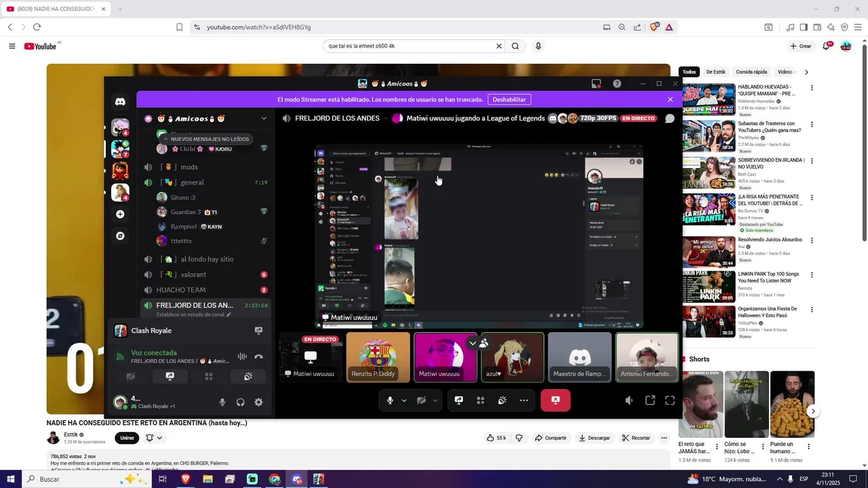Mute microphone in user panel

pos(222,402)
